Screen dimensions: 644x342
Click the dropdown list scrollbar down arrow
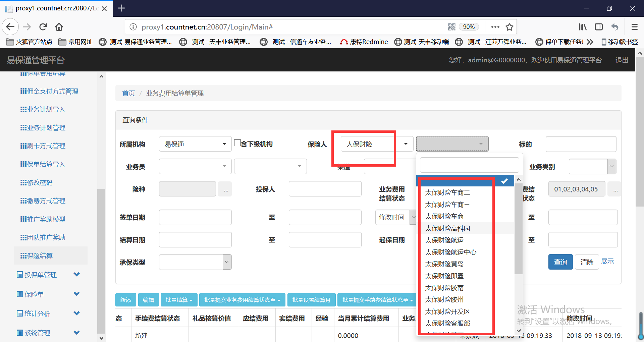[519, 331]
